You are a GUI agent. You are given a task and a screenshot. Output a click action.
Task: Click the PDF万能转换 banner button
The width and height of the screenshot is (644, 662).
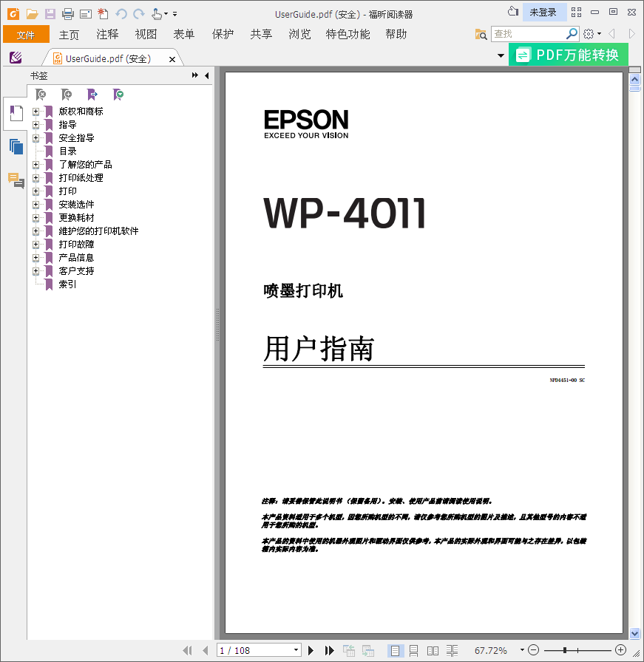point(569,55)
